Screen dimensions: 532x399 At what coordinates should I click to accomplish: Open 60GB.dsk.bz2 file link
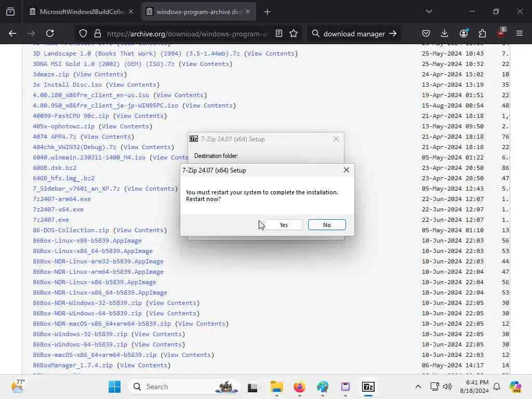55,168
